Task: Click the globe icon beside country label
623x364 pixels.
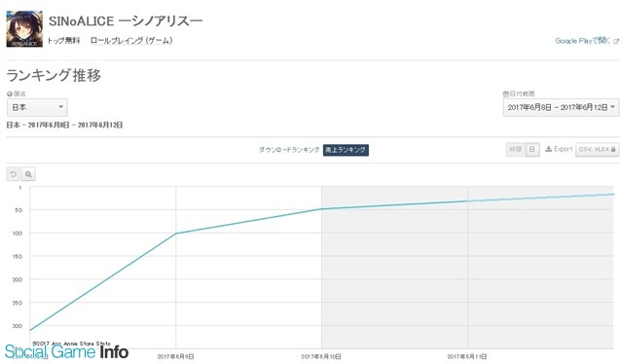Action: (10, 94)
